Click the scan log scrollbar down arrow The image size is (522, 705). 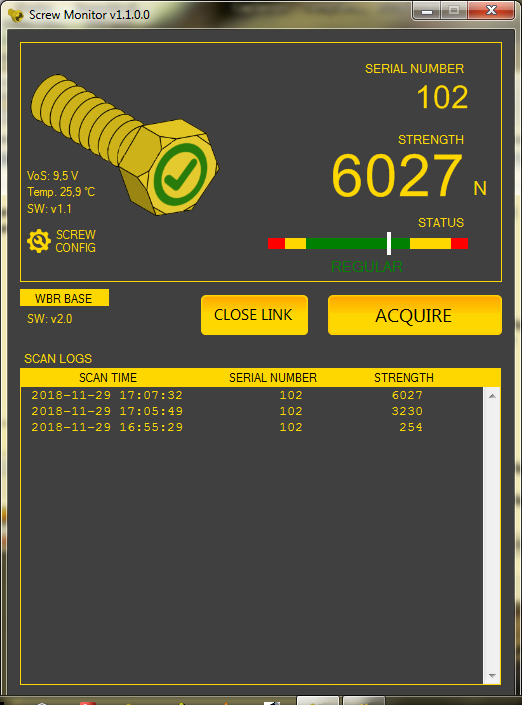(492, 676)
